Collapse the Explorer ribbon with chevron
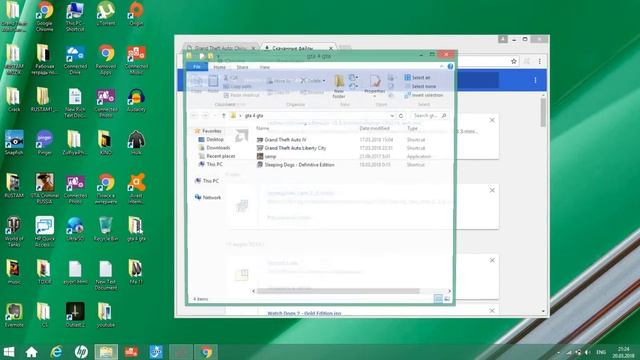 [x=442, y=67]
